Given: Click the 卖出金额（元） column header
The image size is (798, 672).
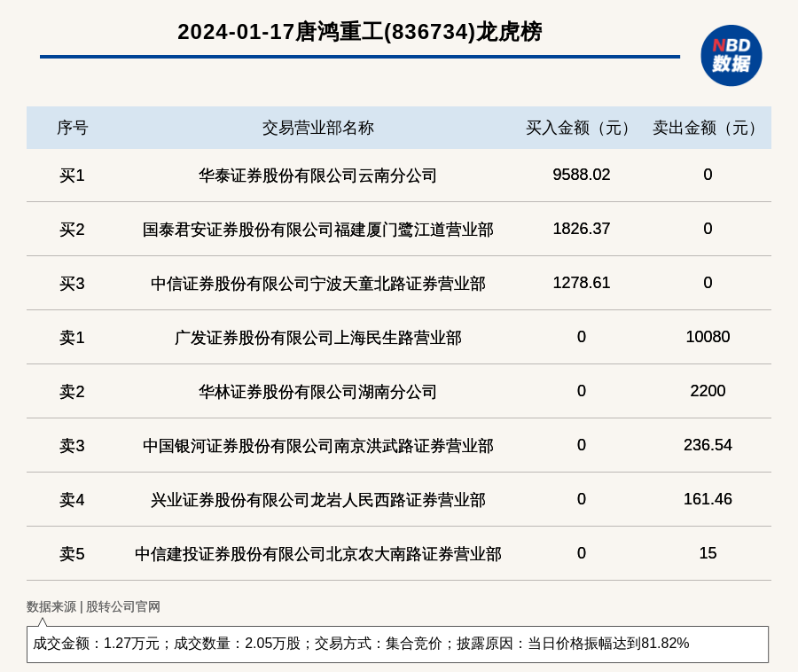Looking at the screenshot, I should 708,128.
